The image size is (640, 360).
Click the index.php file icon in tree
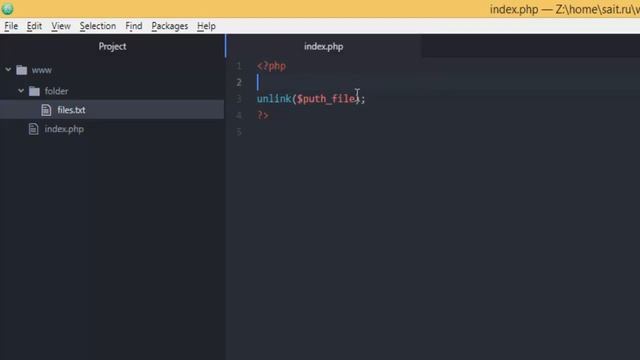pos(33,129)
